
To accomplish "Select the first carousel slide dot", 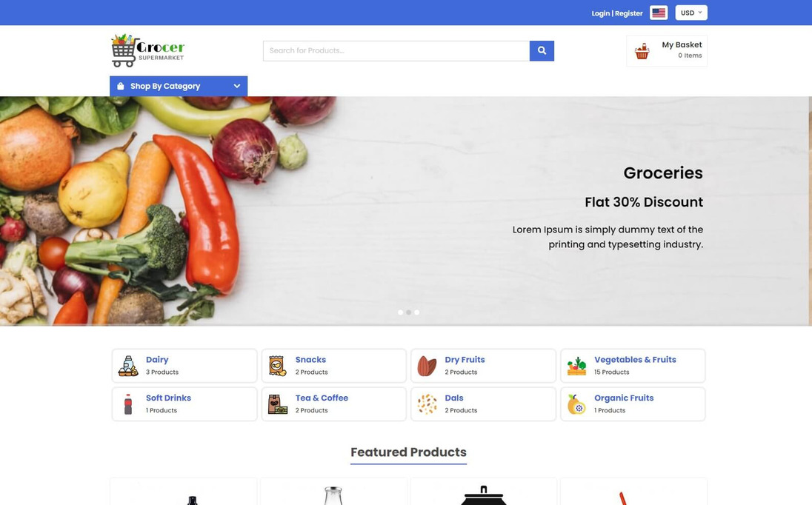I will [400, 312].
